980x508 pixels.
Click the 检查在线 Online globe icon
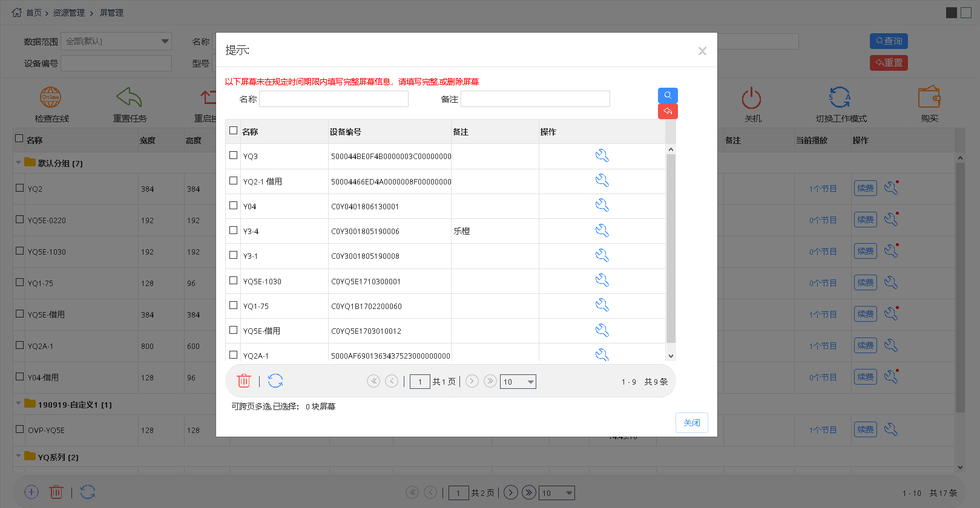pyautogui.click(x=51, y=97)
